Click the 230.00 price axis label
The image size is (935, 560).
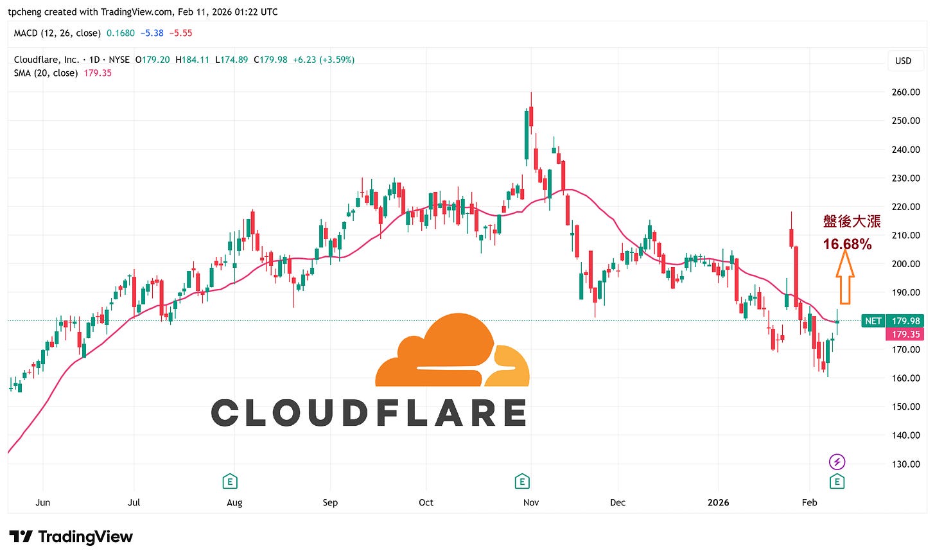905,178
